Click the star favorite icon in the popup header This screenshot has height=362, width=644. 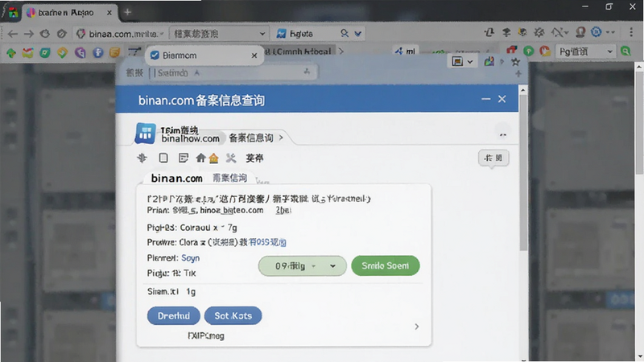tap(515, 62)
